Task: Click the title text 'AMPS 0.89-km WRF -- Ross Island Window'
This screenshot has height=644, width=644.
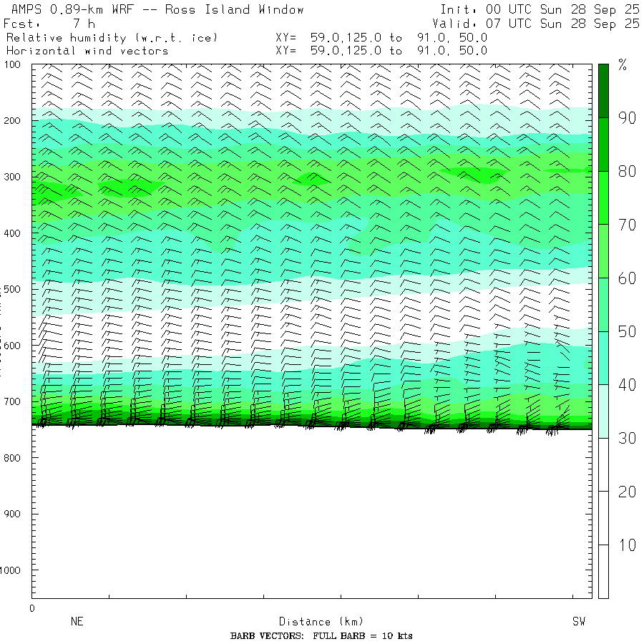Action: point(157,9)
